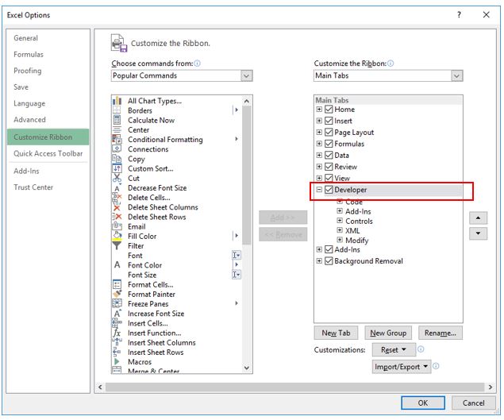
Task: Click the Format Painter brush icon
Action: point(117,295)
